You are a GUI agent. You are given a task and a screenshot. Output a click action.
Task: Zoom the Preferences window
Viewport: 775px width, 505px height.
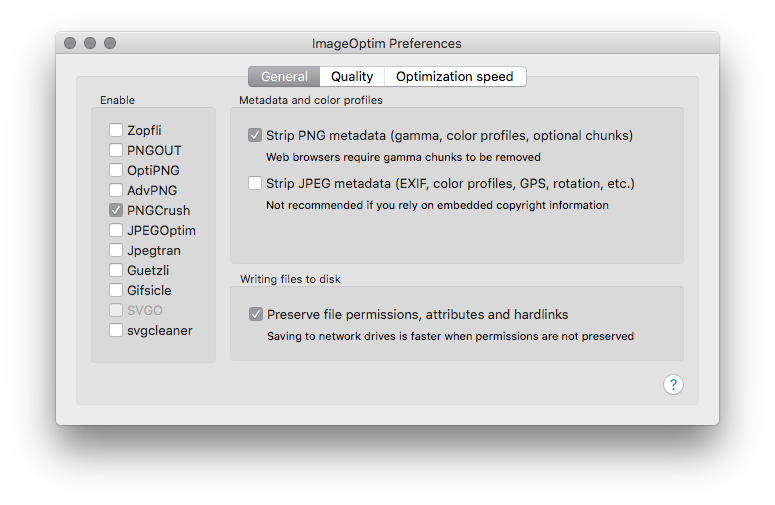click(x=110, y=43)
